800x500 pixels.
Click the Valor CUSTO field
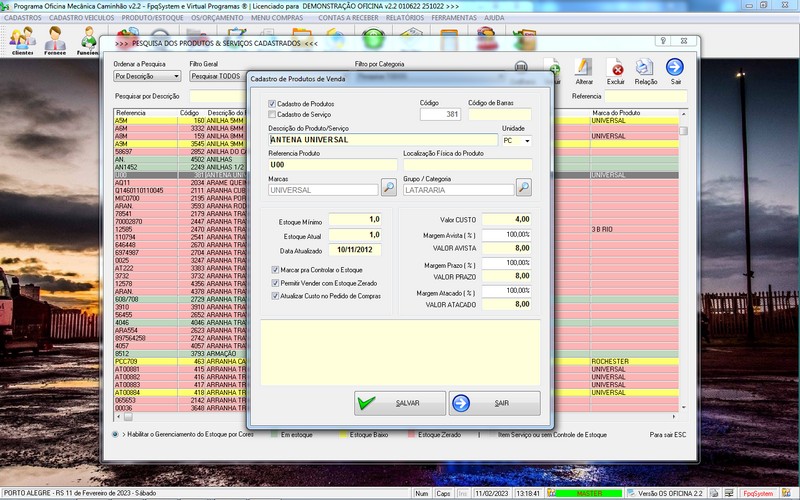tap(507, 219)
